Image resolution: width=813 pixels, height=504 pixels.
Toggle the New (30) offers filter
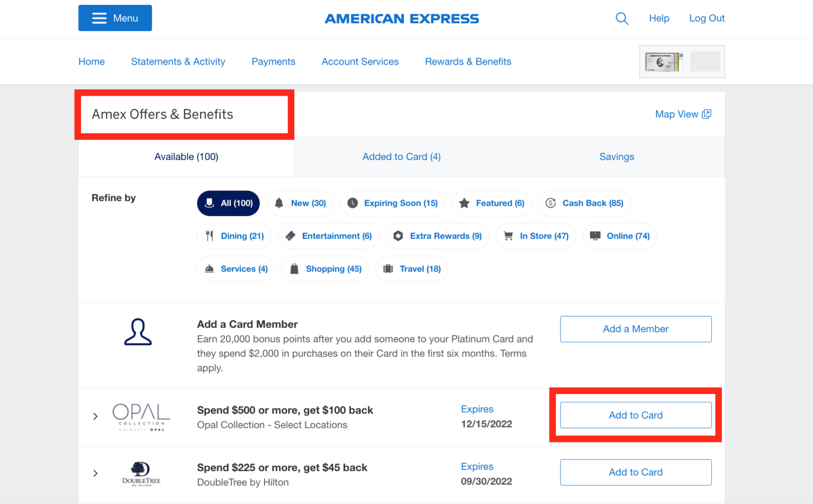pyautogui.click(x=300, y=203)
